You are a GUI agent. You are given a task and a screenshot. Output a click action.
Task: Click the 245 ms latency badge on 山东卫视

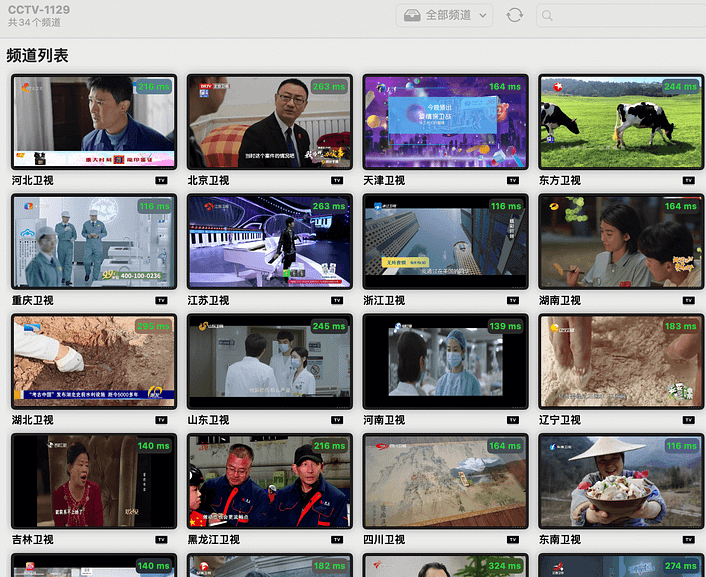point(329,326)
